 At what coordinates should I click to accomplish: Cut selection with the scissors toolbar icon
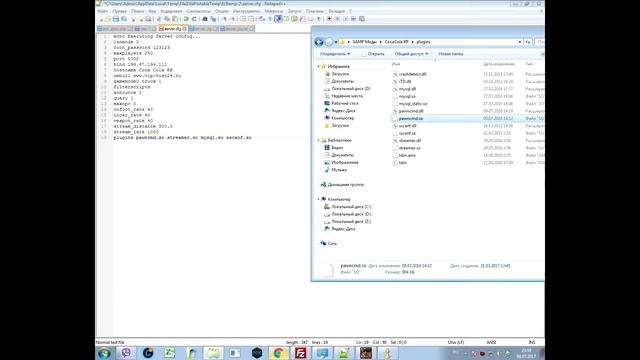pyautogui.click(x=159, y=19)
